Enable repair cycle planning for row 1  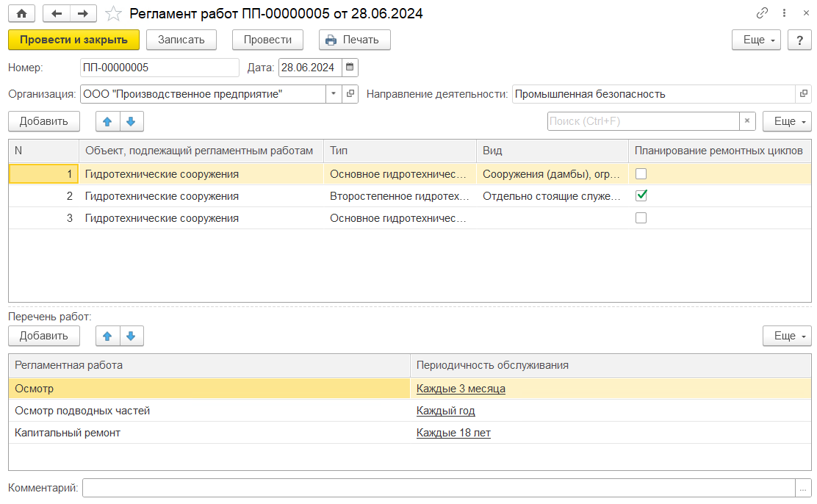coord(641,174)
